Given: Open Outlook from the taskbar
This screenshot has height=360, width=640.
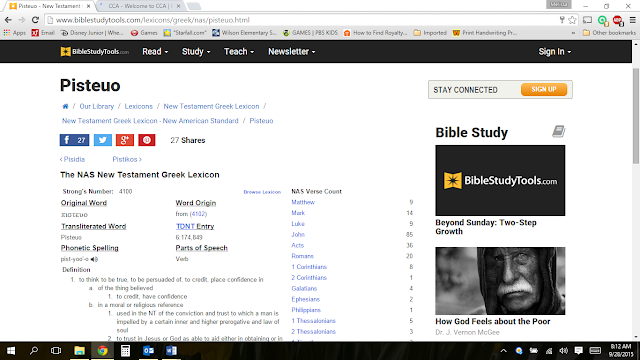Looking at the screenshot, I should pyautogui.click(x=148, y=351).
